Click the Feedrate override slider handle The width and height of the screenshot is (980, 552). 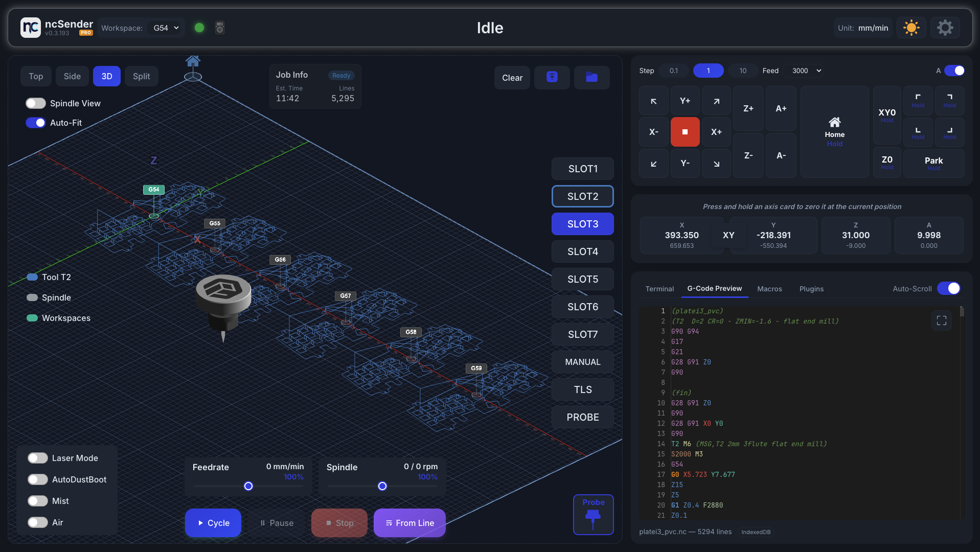[x=248, y=486]
